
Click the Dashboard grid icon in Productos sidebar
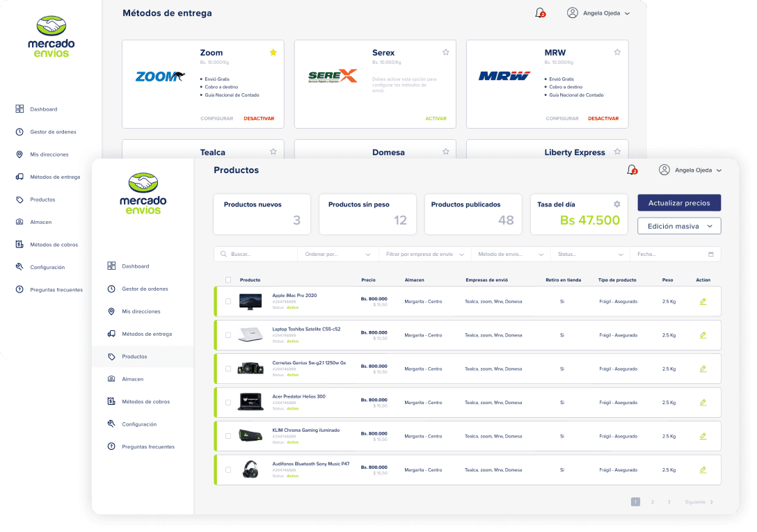point(111,266)
